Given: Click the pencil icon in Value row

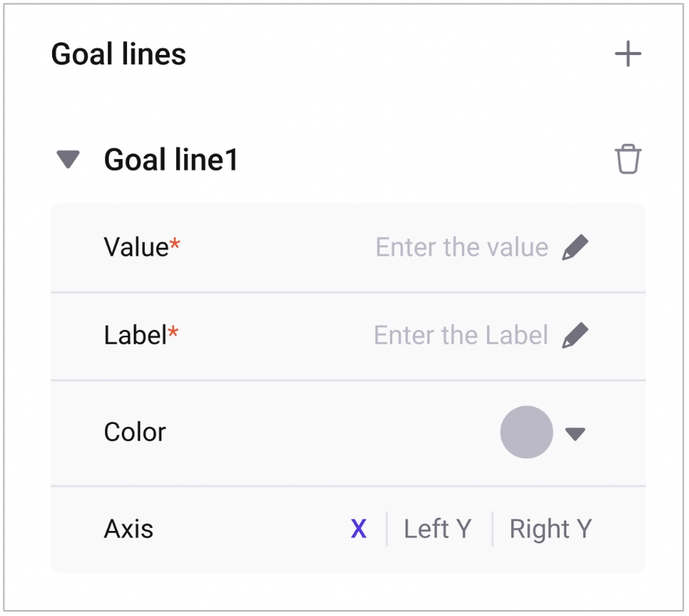Looking at the screenshot, I should click(576, 248).
